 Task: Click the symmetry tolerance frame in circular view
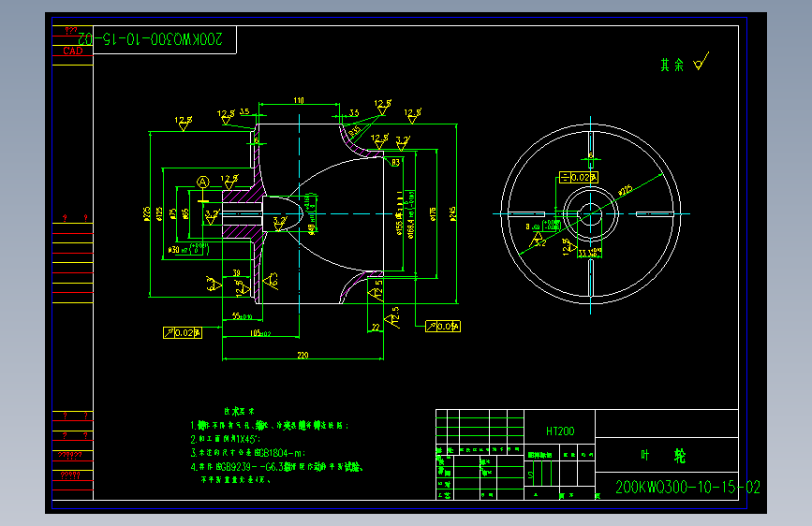(579, 178)
